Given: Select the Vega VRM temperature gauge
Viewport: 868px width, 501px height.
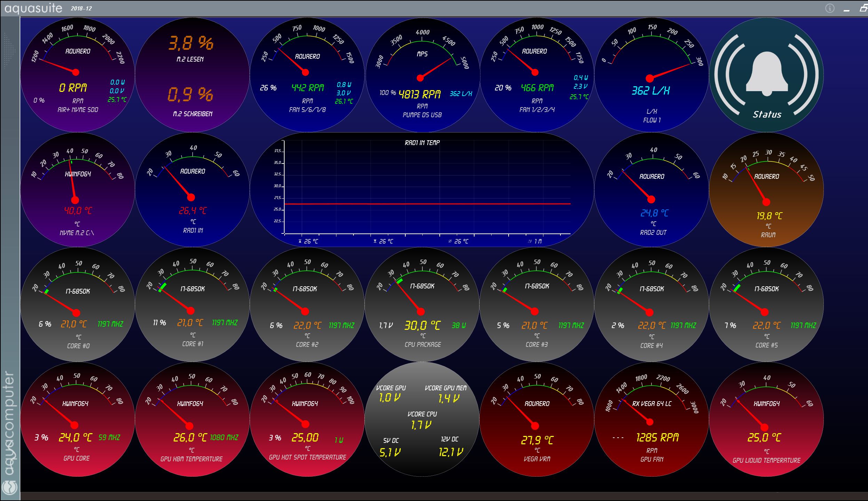Looking at the screenshot, I should (537, 419).
